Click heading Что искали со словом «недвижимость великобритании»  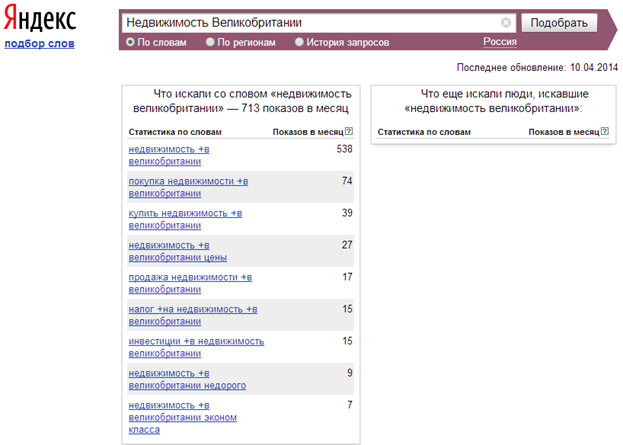242,101
